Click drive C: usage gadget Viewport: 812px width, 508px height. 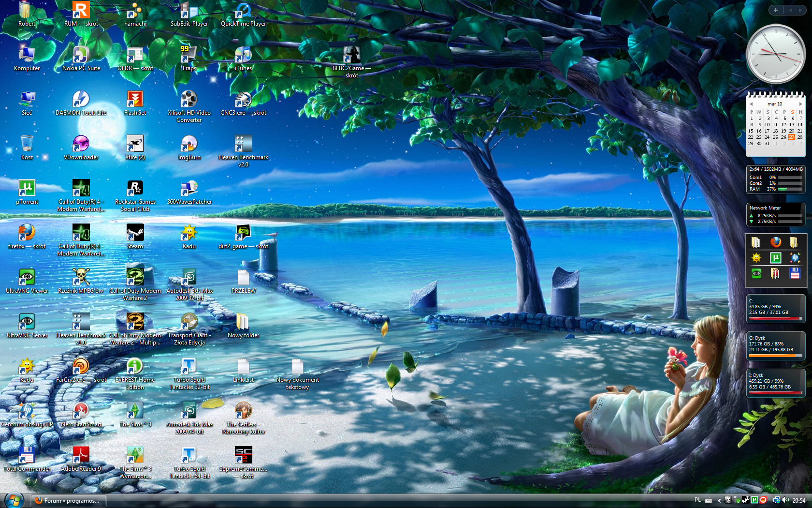tap(776, 308)
